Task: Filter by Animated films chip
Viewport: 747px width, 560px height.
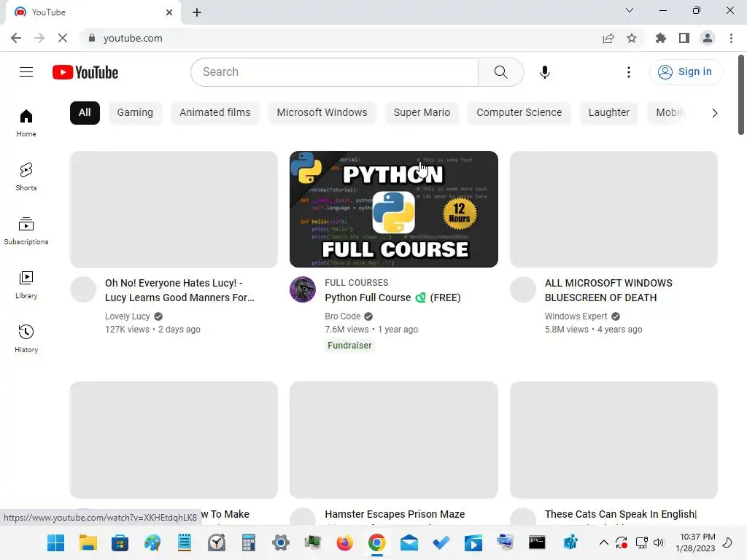Action: [x=215, y=113]
